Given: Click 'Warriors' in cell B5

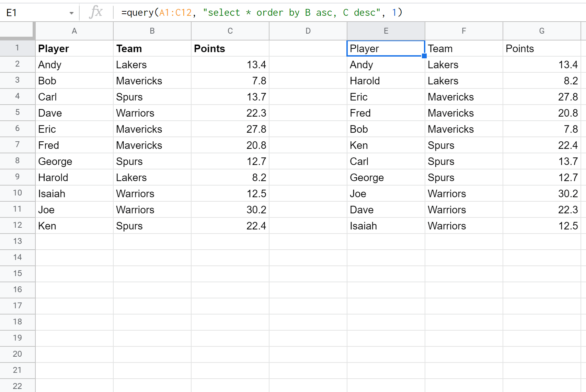Looking at the screenshot, I should click(x=135, y=113).
